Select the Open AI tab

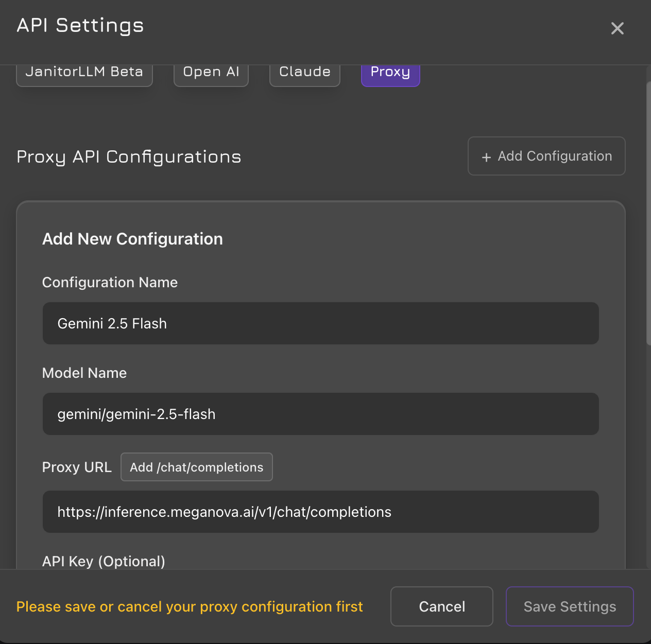pyautogui.click(x=211, y=73)
